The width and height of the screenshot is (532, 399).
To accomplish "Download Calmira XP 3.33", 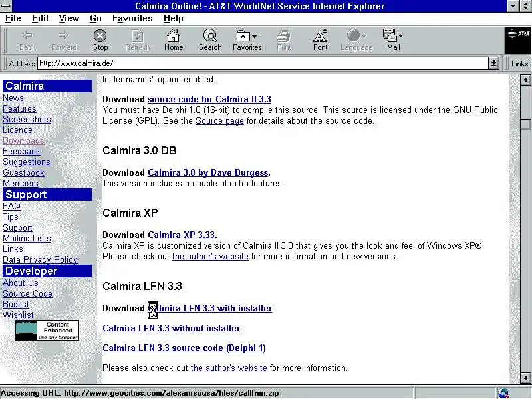I will (x=181, y=235).
